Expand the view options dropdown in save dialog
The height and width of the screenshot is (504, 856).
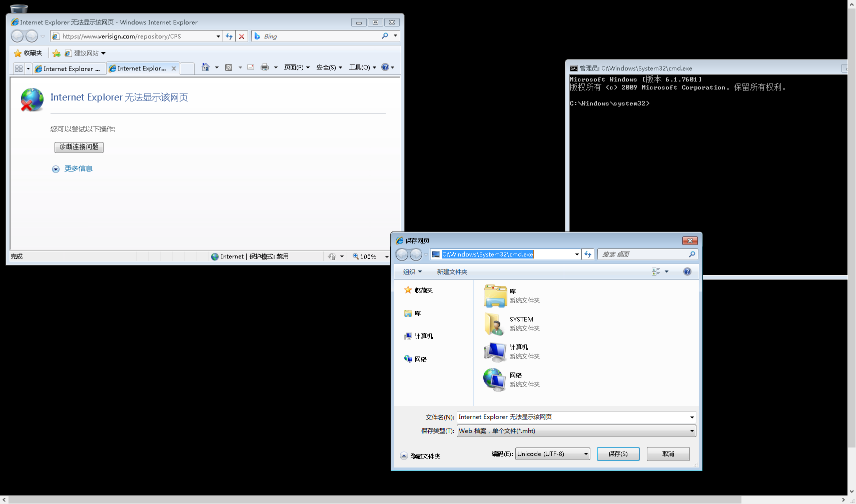pos(666,271)
